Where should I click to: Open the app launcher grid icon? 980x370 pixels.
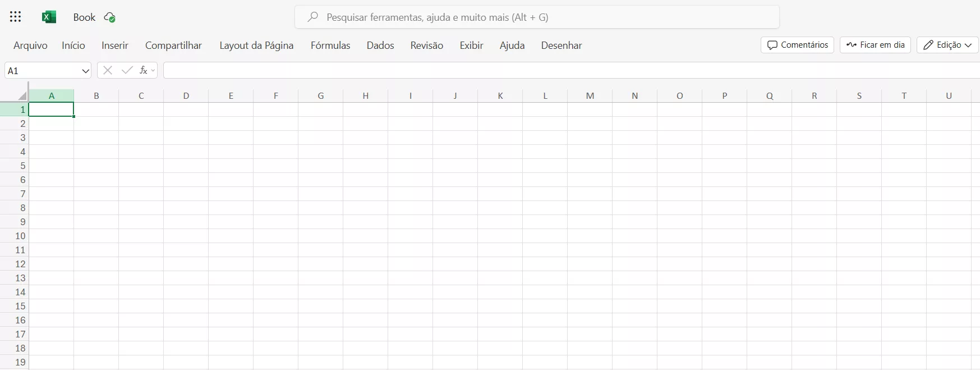[x=16, y=17]
